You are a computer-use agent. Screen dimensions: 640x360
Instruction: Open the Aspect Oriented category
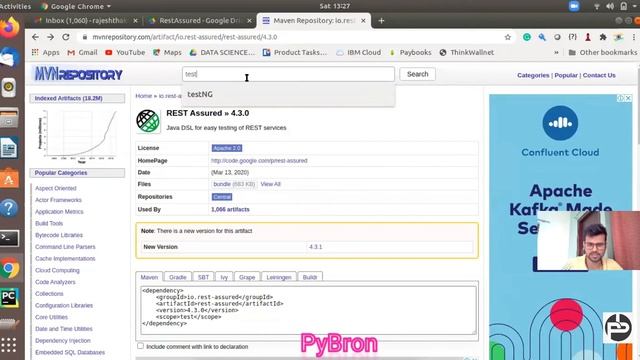click(x=56, y=188)
